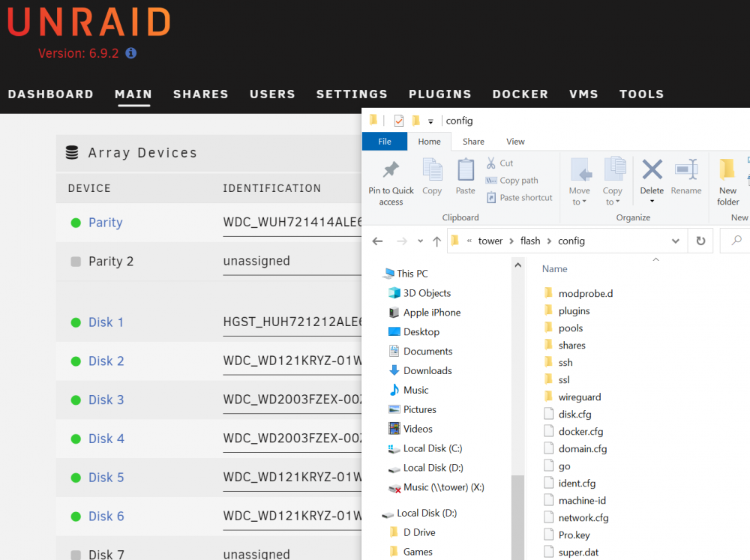Click the Copy path command
750x560 pixels.
(511, 180)
